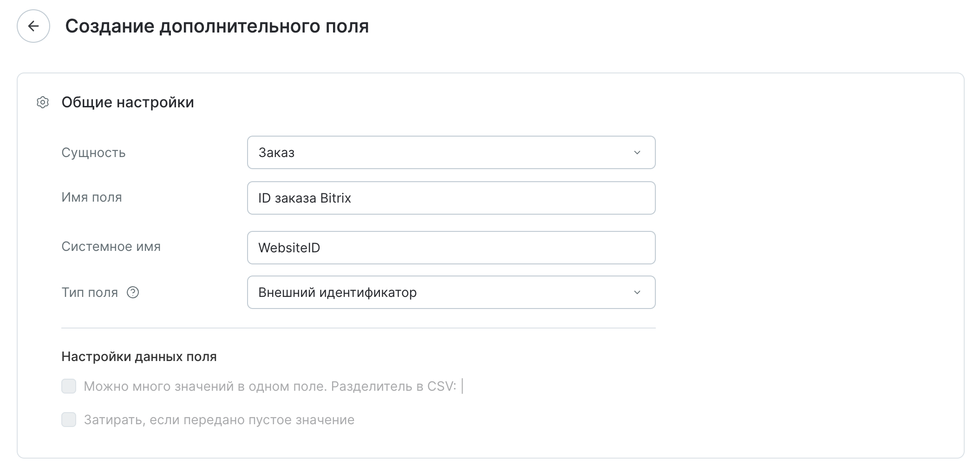The width and height of the screenshot is (980, 473).
Task: Navigate back using the arrow icon
Action: (33, 27)
